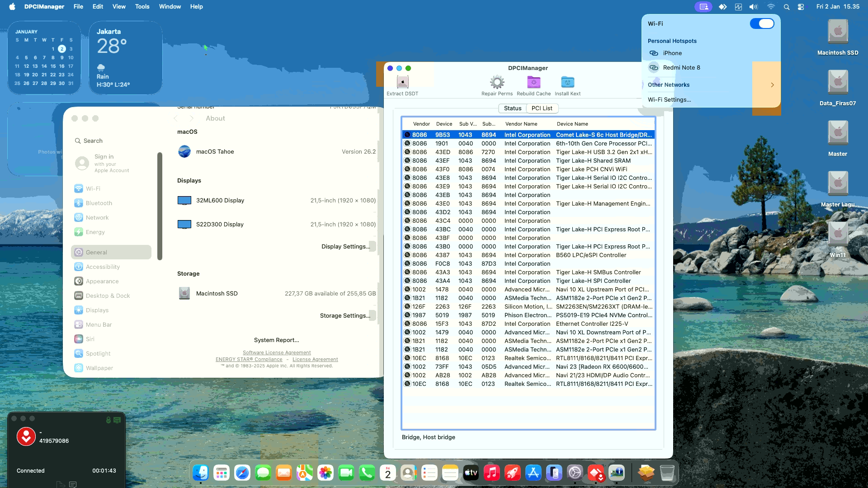Open the Jakarta weather widget
The height and width of the screenshot is (488, 868).
point(126,57)
